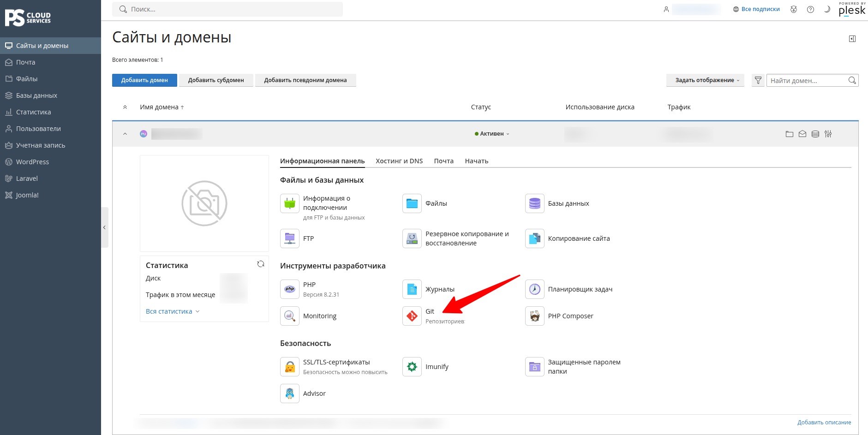
Task: Collapse the domain row chevron
Action: pyautogui.click(x=125, y=134)
